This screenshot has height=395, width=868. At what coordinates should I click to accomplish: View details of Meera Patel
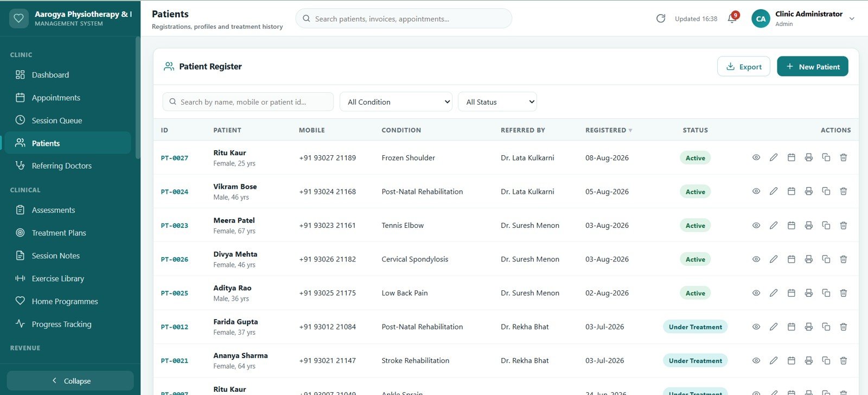pyautogui.click(x=756, y=225)
